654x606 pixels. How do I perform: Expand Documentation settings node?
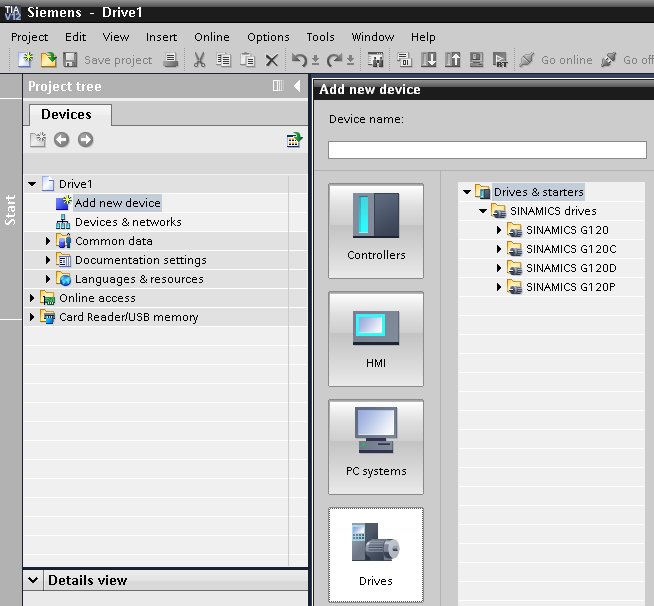(x=48, y=260)
